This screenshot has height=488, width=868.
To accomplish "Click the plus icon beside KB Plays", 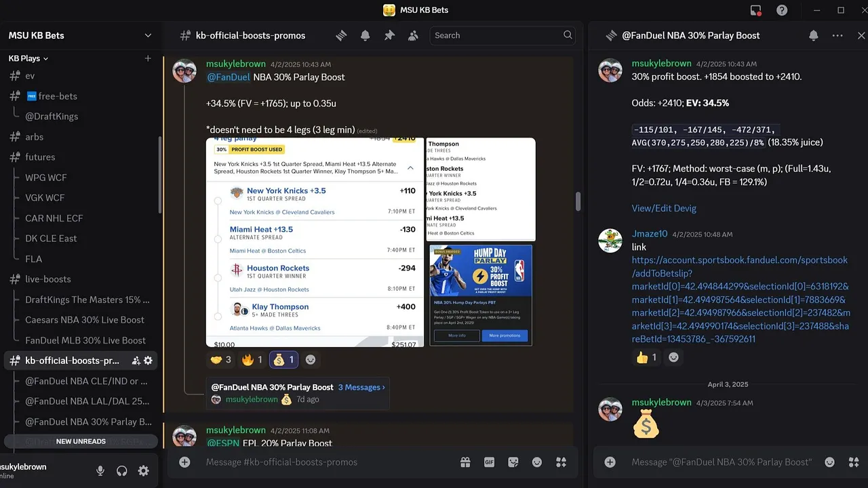I will 148,58.
